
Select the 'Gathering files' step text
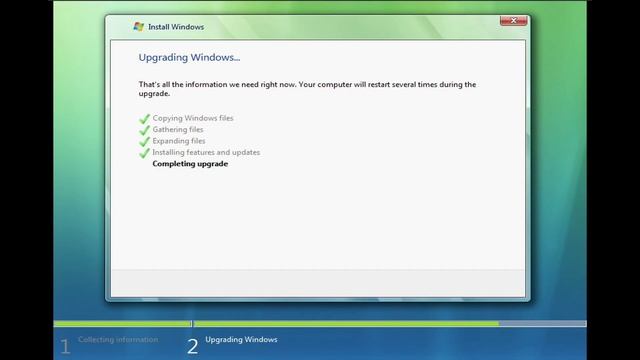tap(178, 129)
